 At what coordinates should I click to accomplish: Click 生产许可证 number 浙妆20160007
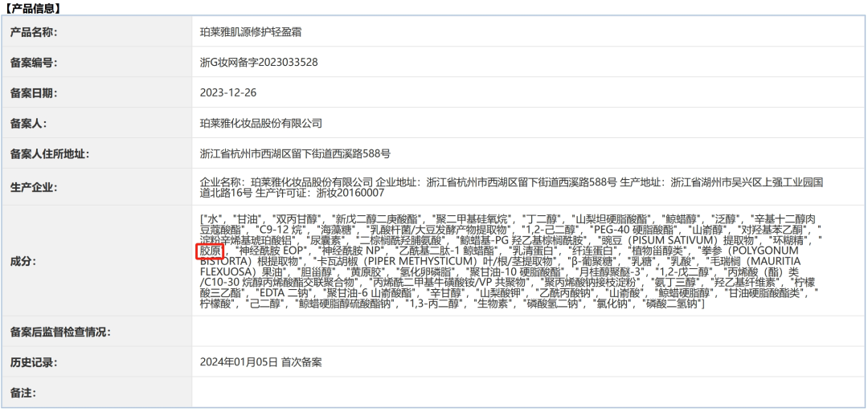click(x=350, y=193)
